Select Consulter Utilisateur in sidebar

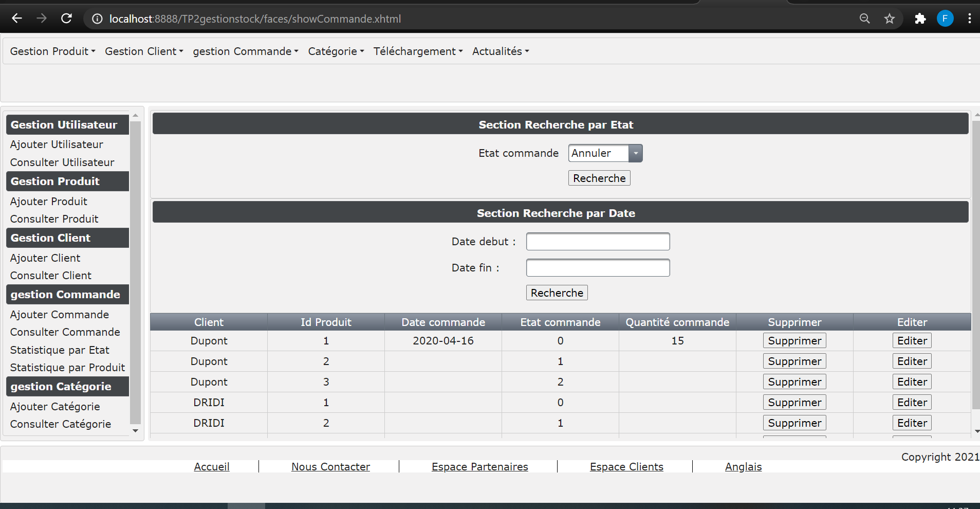pyautogui.click(x=62, y=162)
